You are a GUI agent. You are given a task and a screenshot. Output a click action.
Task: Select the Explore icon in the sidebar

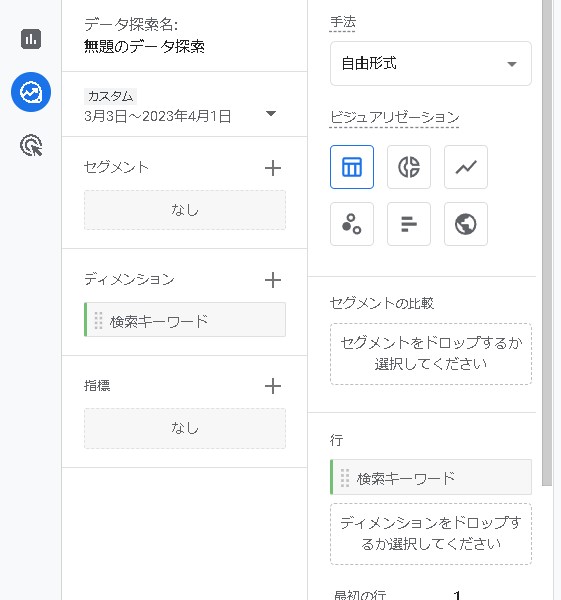[x=31, y=92]
